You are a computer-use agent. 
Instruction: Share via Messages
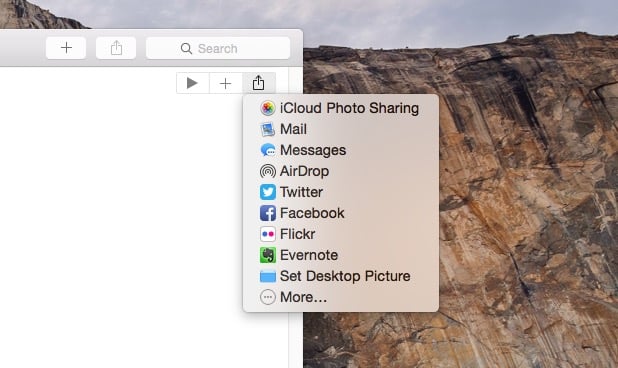pos(341,150)
